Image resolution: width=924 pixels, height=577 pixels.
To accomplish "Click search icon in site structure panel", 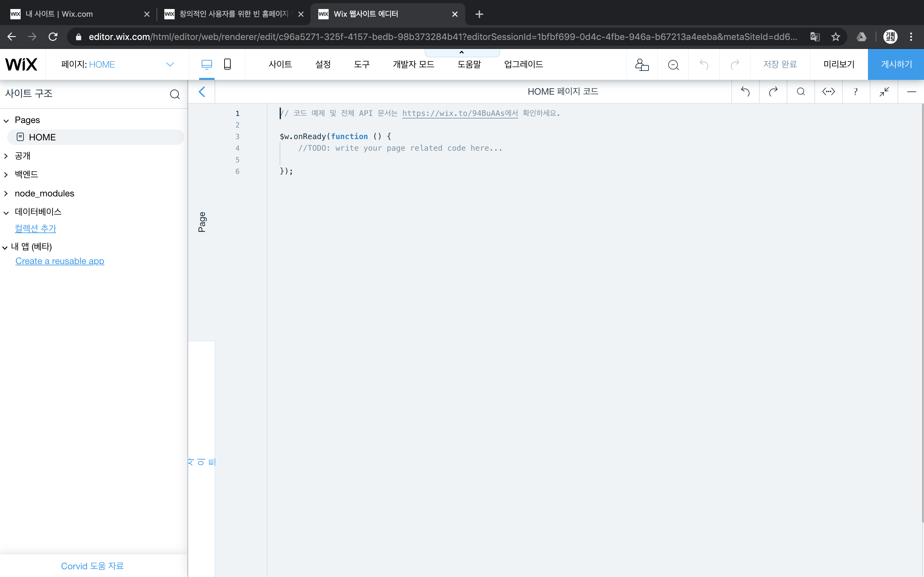I will pyautogui.click(x=175, y=94).
